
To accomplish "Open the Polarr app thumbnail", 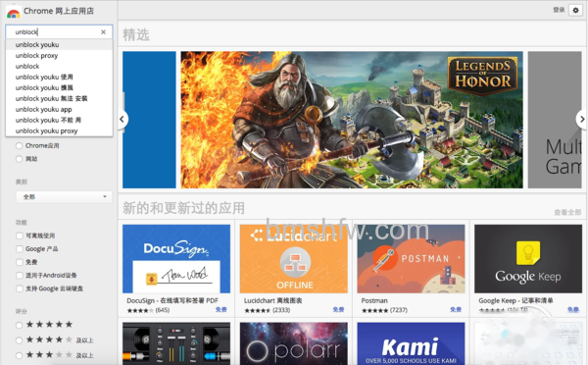I will point(294,343).
